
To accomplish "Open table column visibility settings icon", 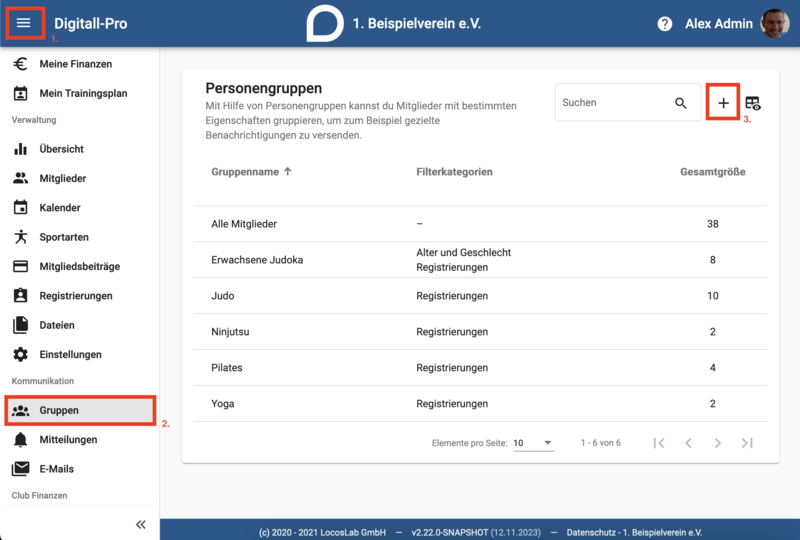I will 753,103.
